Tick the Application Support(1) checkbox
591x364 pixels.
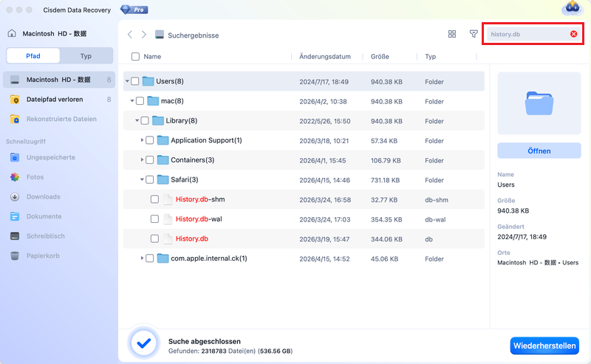pos(150,140)
